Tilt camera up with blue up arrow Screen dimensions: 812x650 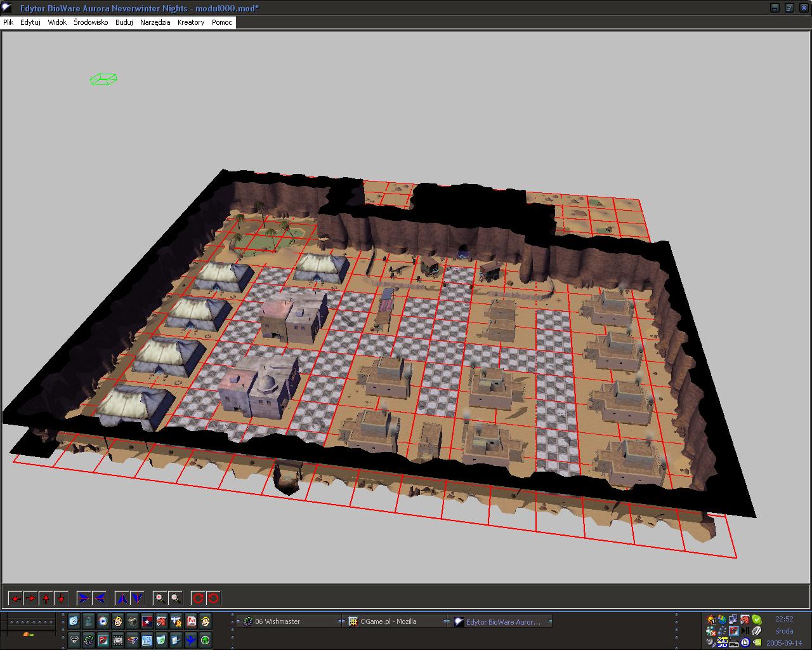[x=122, y=598]
